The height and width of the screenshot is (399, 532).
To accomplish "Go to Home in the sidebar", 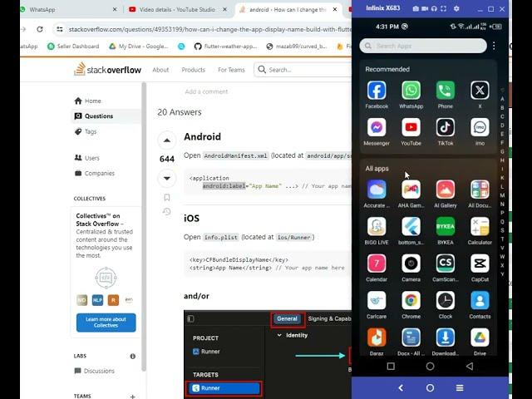I will point(87,101).
